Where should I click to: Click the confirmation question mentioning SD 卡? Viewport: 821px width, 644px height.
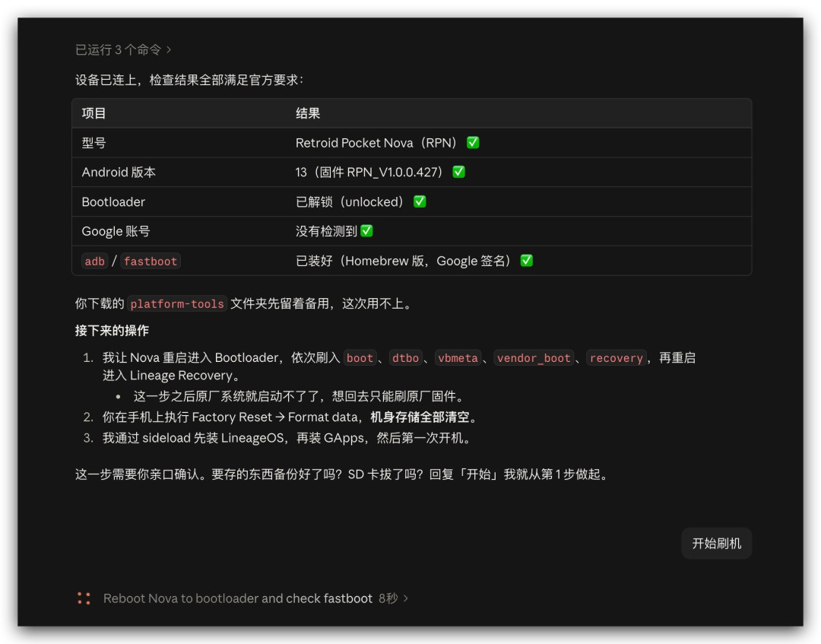tap(342, 474)
